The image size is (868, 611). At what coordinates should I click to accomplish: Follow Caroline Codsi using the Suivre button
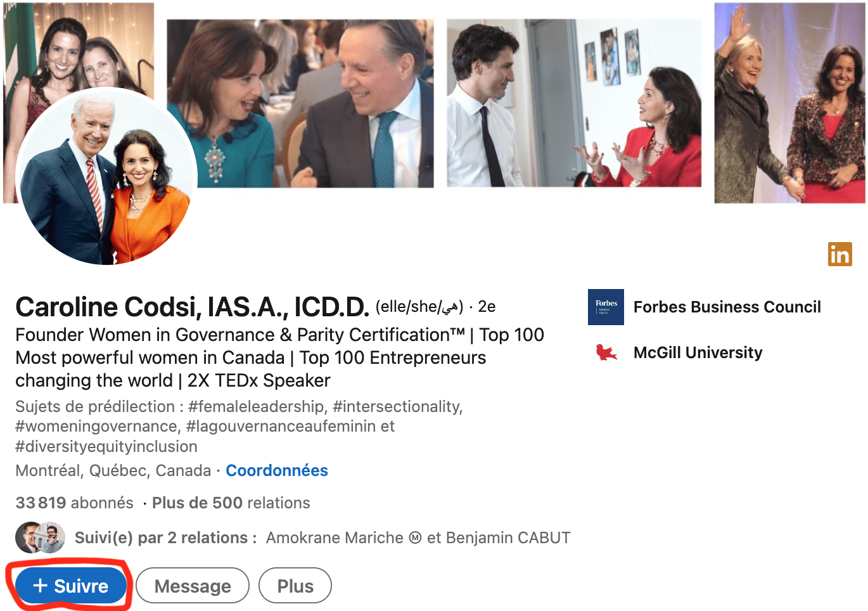click(x=70, y=586)
